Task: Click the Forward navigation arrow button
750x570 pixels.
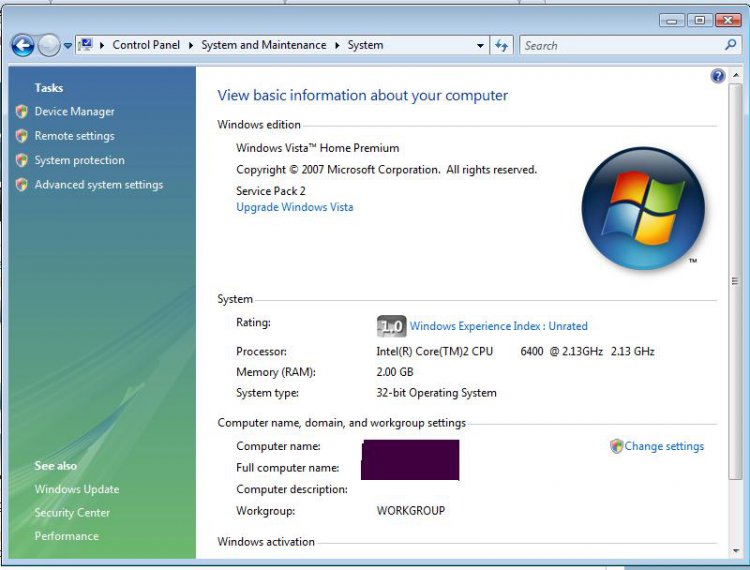Action: [x=49, y=46]
